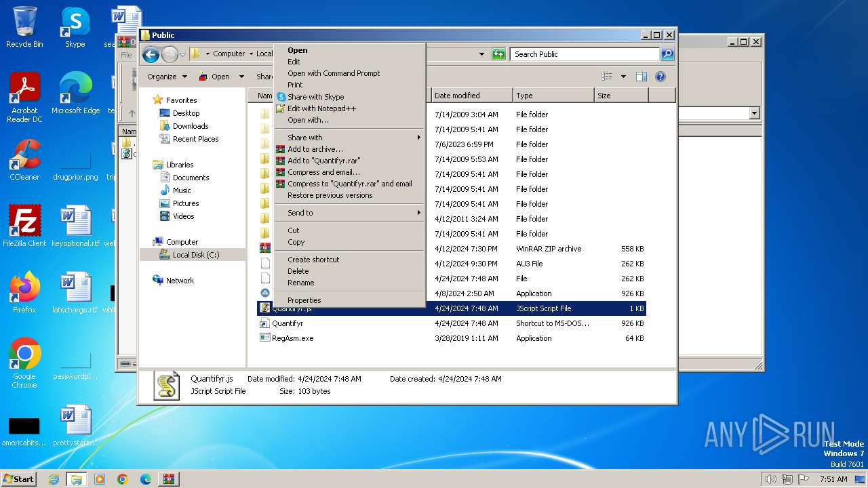Launch Skype from the desktop
Viewport: 868px width, 488px height.
(75, 27)
